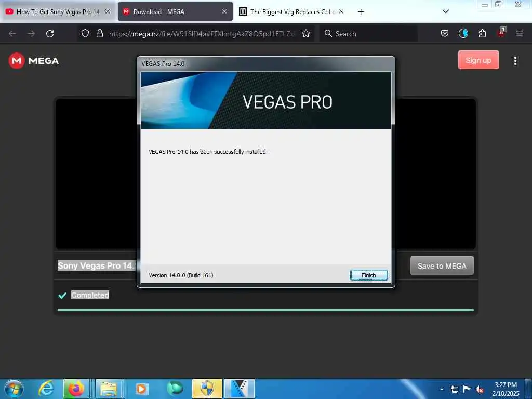Open Firefox application hamburger menu
Image resolution: width=532 pixels, height=399 pixels.
[x=520, y=33]
